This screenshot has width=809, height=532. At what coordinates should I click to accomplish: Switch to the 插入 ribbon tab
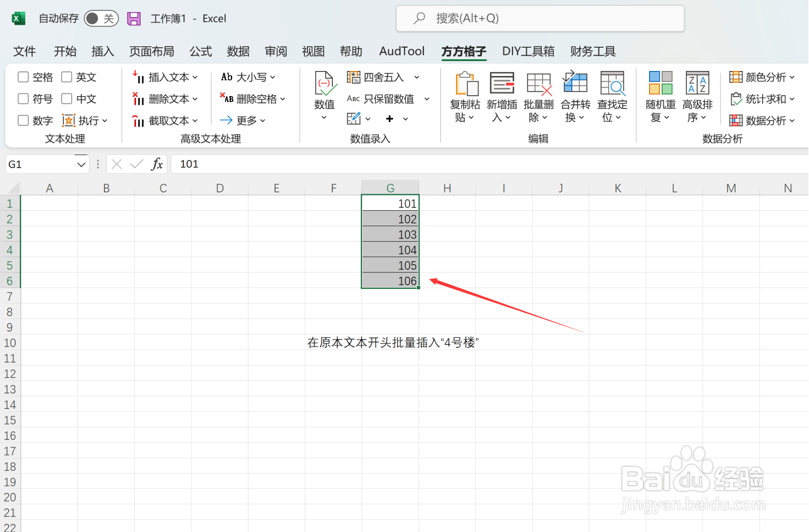click(103, 51)
